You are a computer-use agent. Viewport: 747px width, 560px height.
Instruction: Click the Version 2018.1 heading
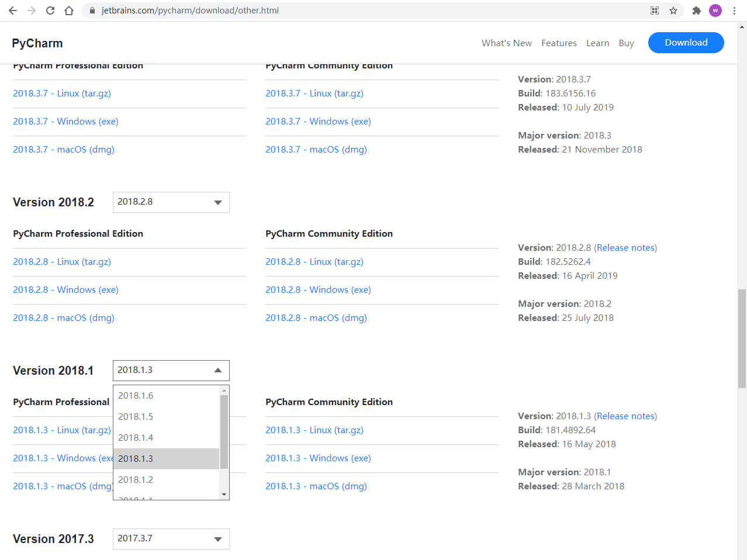(x=53, y=371)
